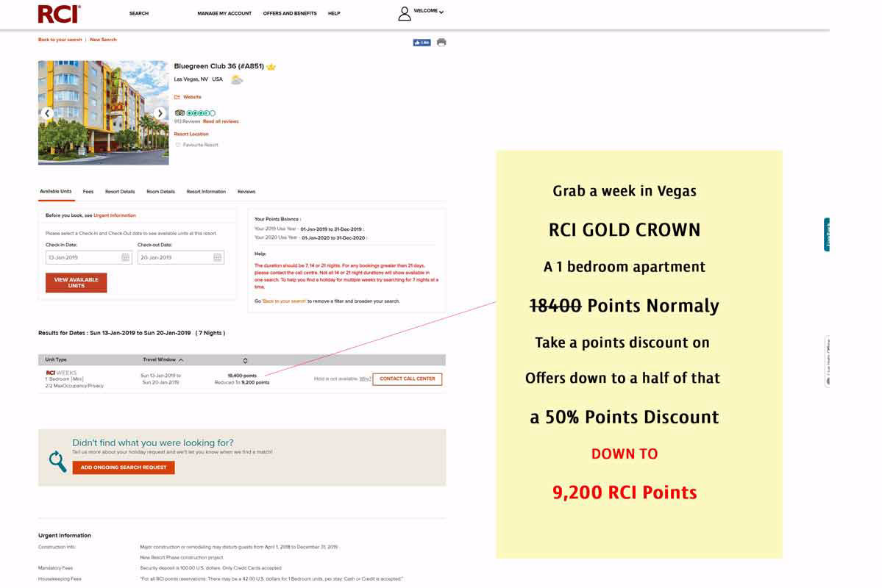Click Back to your search link in Help box
This screenshot has height=588, width=882.
284,301
